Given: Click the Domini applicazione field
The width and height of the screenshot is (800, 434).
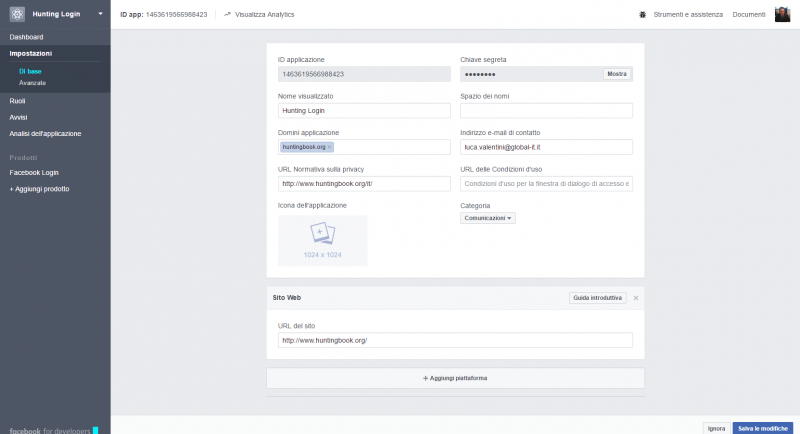Looking at the screenshot, I should pos(364,147).
